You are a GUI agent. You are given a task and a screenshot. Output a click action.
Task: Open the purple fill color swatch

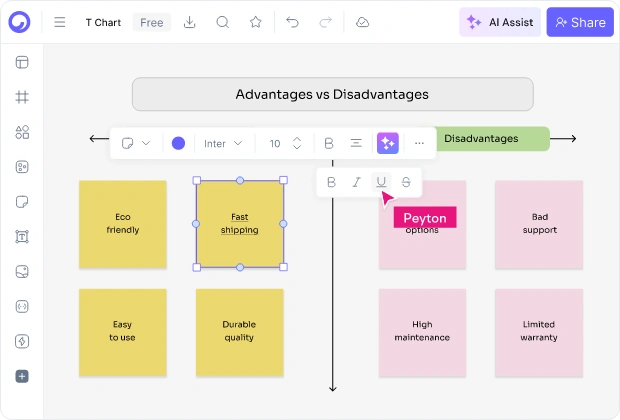point(178,143)
